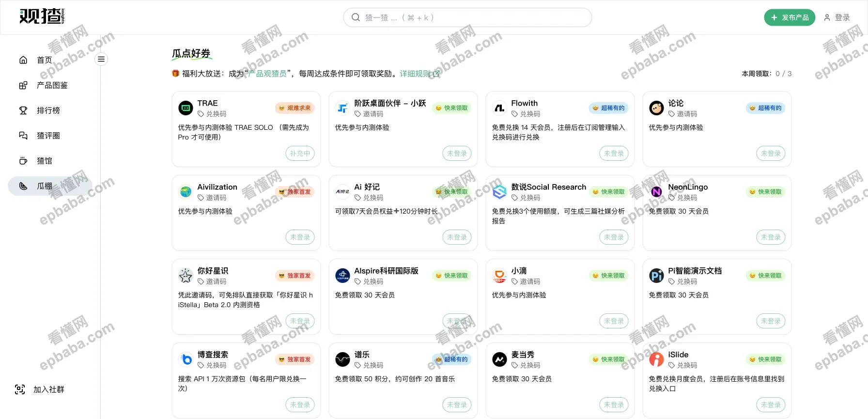This screenshot has width=868, height=419.
Task: Click the 你好星识 star icon
Action: (x=186, y=276)
